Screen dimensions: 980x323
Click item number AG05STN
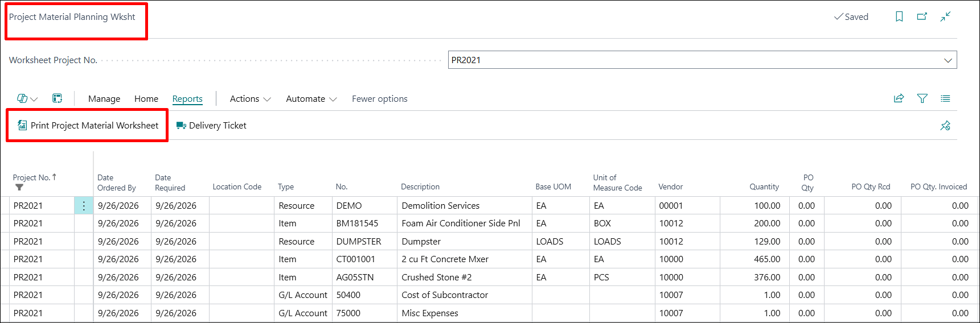364,278
